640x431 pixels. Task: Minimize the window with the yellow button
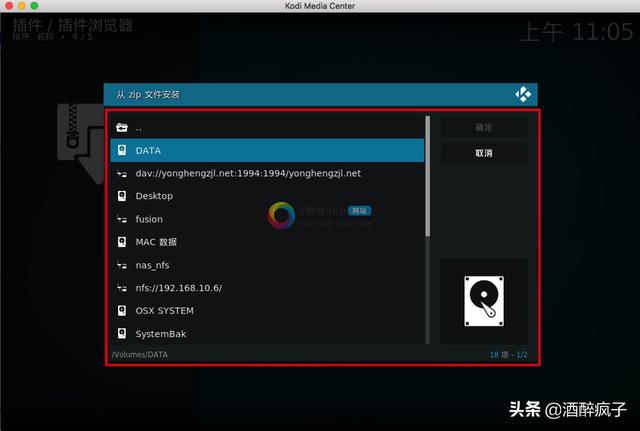coord(22,6)
